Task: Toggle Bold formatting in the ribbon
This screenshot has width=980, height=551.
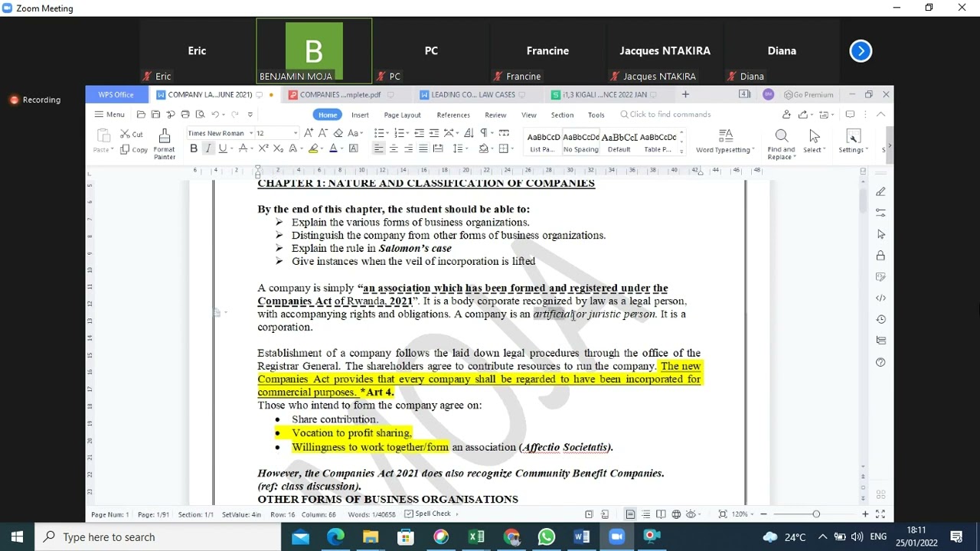Action: (x=194, y=148)
